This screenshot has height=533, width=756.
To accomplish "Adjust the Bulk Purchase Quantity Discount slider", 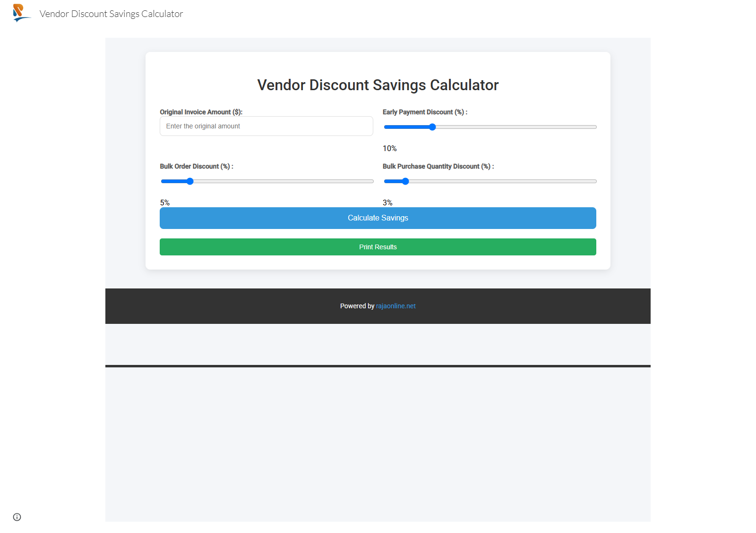I will tap(490, 181).
